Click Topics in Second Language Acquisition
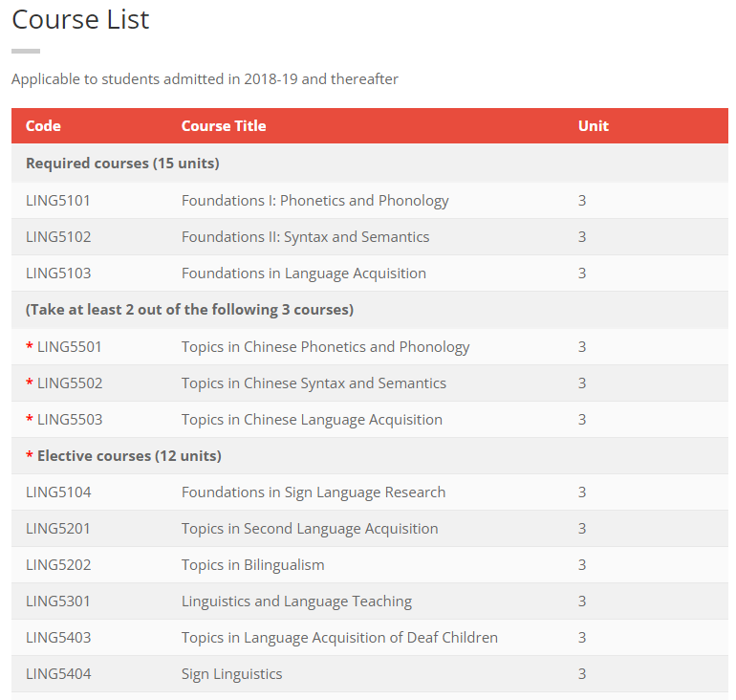The image size is (736, 700). (310, 529)
